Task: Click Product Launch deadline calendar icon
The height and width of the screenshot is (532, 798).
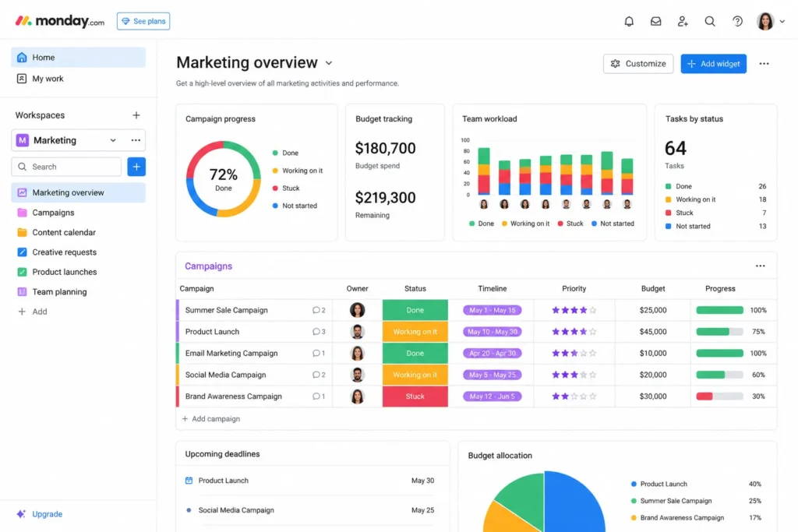Action: click(189, 481)
